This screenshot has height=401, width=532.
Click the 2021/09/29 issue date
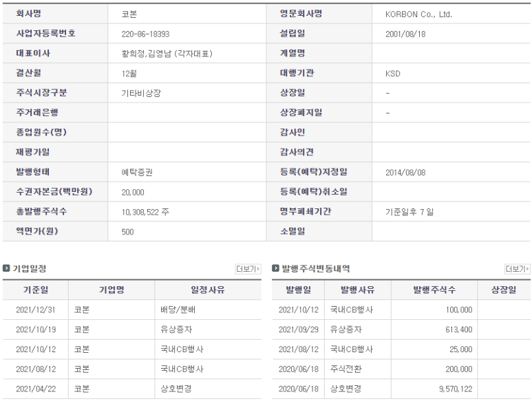[x=299, y=329]
